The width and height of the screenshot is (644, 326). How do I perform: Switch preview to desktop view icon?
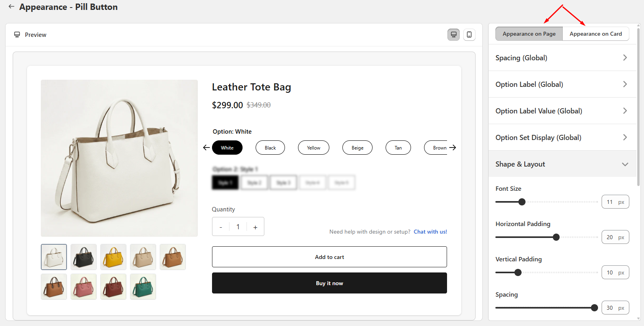coord(453,35)
